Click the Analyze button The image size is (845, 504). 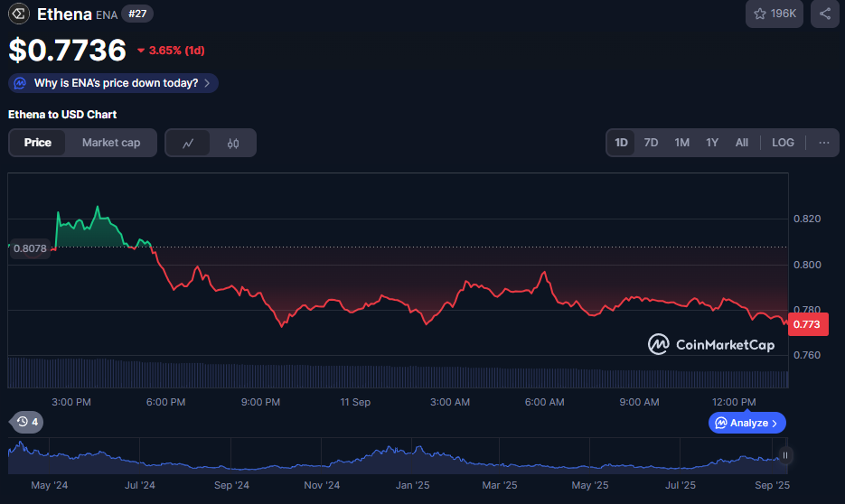(746, 423)
